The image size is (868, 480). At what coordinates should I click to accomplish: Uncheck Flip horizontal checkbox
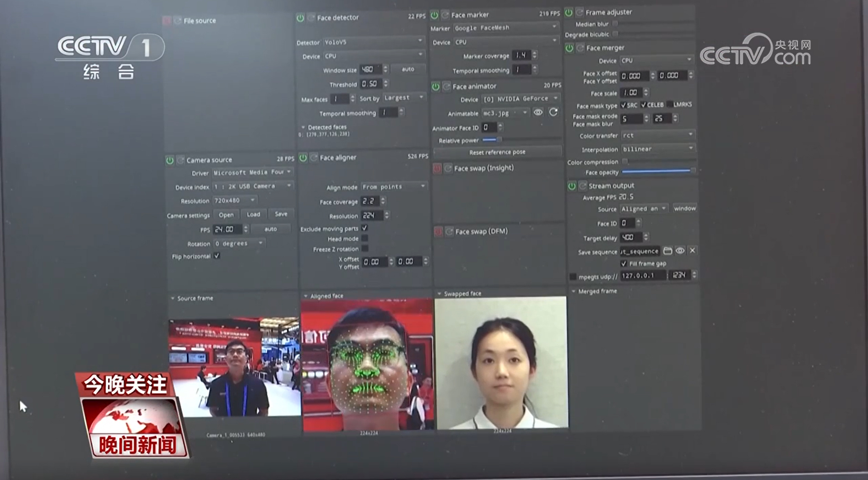217,256
